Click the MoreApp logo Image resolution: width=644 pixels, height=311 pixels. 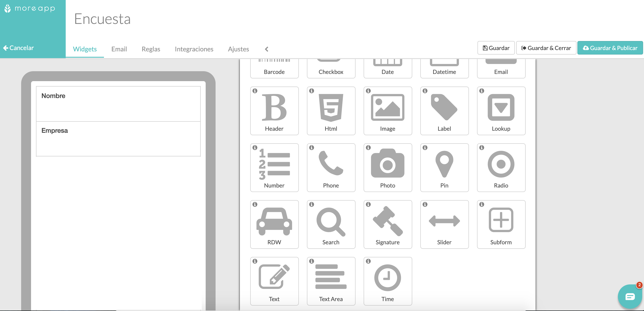[30, 9]
